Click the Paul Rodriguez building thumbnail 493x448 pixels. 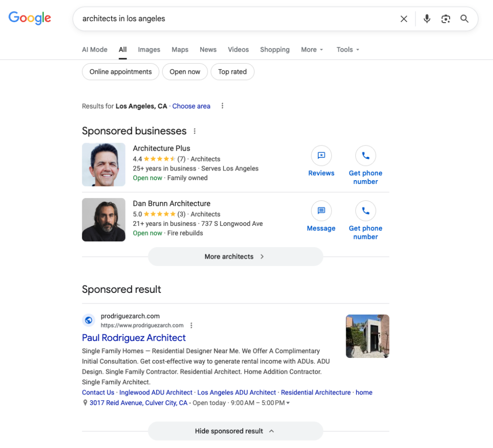[367, 336]
